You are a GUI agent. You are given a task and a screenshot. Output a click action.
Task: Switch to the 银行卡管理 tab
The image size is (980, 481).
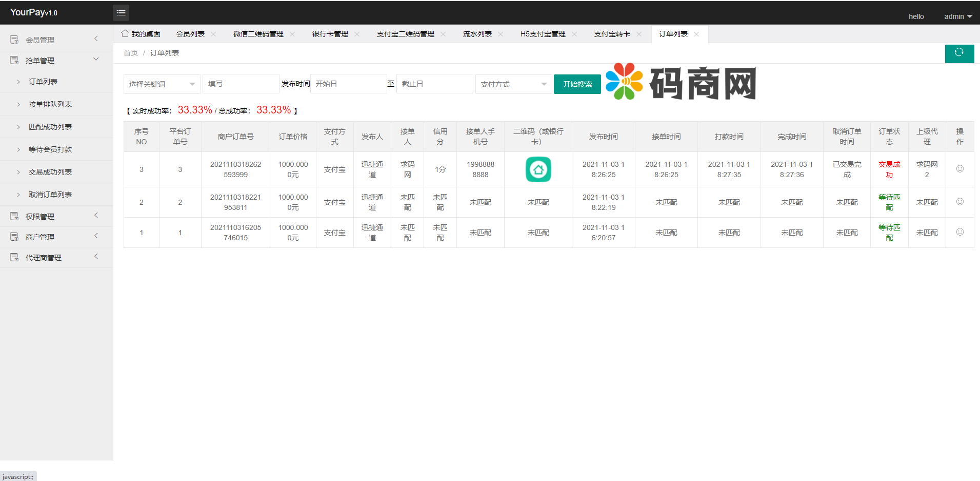[330, 34]
